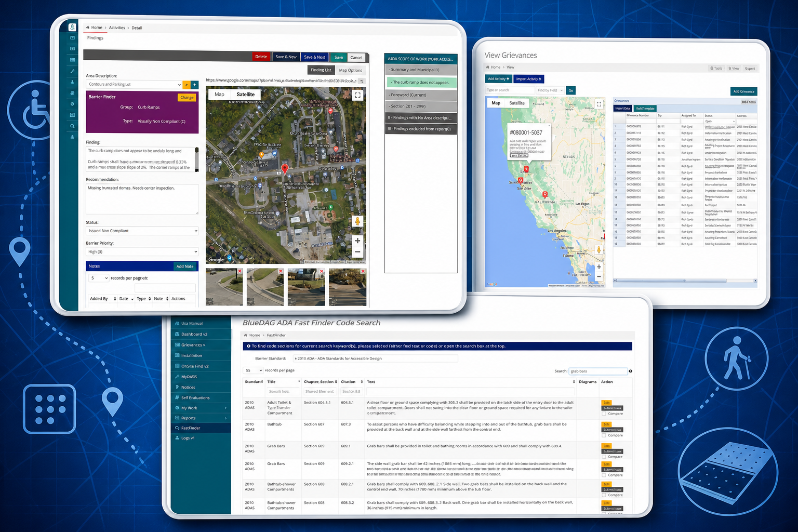Click the wrench icon in Findings sidebar
Viewport: 798px width, 532px height.
point(72,71)
